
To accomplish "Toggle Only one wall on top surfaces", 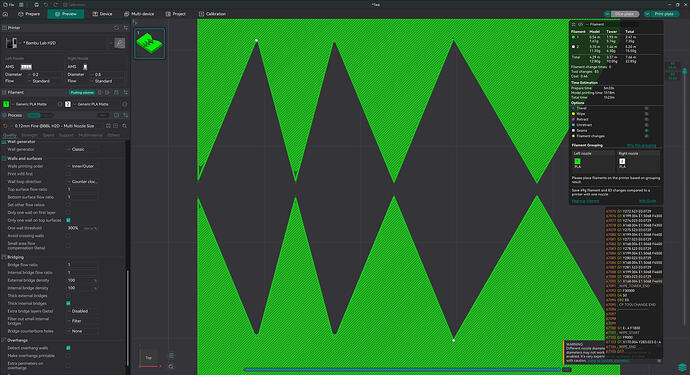I will [x=68, y=220].
